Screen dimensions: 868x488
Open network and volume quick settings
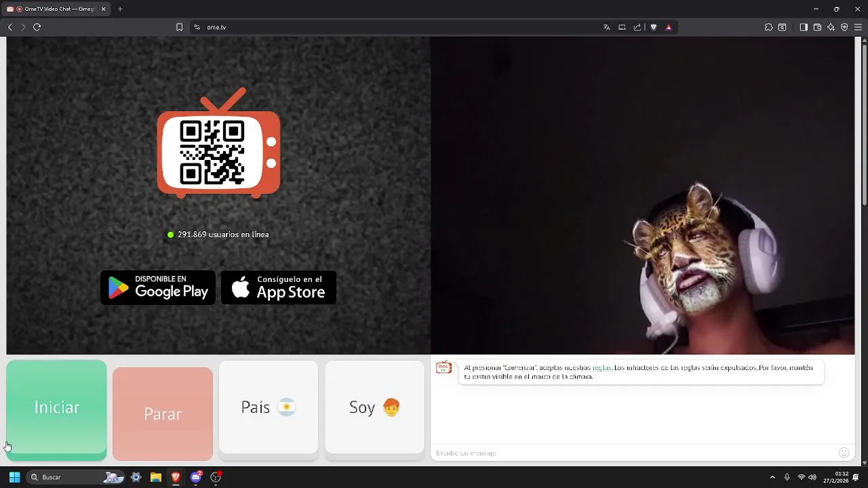click(807, 477)
